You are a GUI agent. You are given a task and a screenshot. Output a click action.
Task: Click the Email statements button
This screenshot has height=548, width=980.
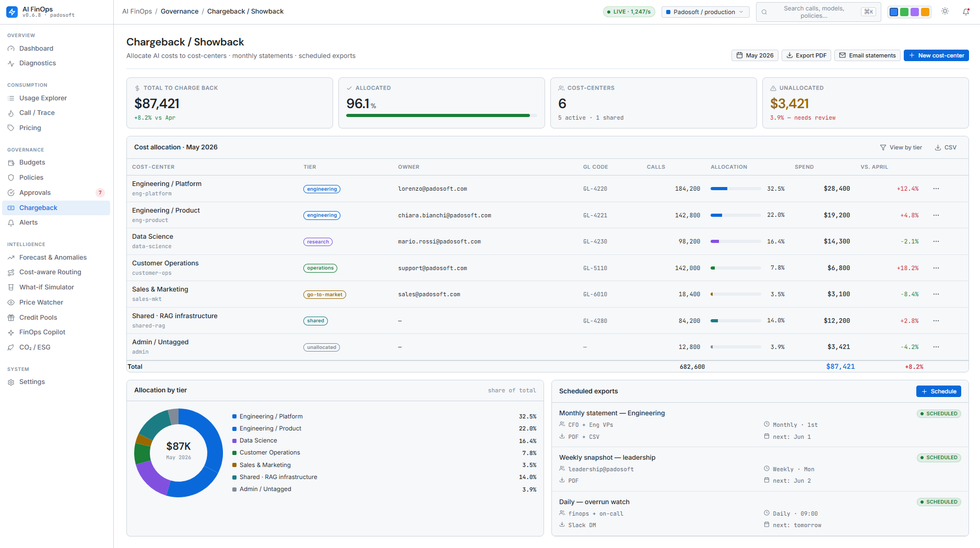click(x=867, y=55)
